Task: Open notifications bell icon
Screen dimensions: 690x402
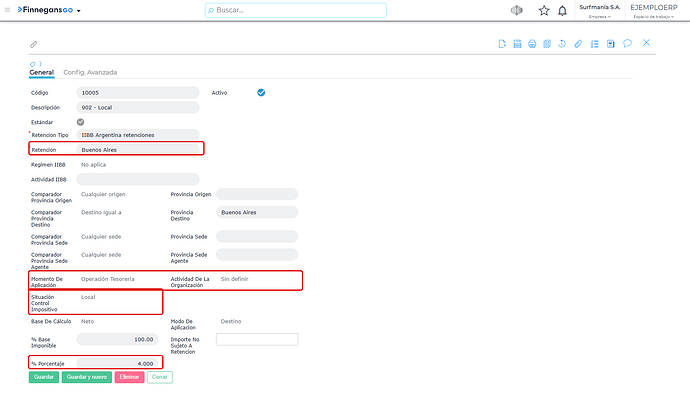Action: pos(562,11)
